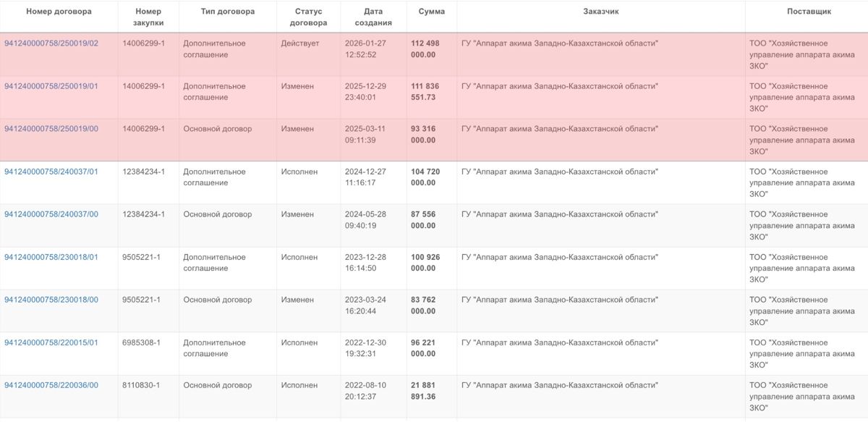Click the sum cell 21 881 891.36
Viewport: 868px width, 422px height.
pyautogui.click(x=423, y=391)
